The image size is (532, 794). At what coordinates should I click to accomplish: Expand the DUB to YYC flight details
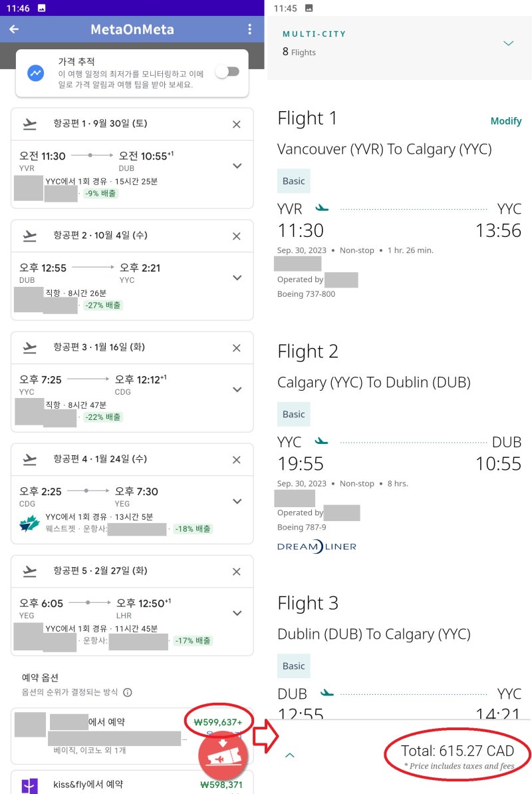237,278
